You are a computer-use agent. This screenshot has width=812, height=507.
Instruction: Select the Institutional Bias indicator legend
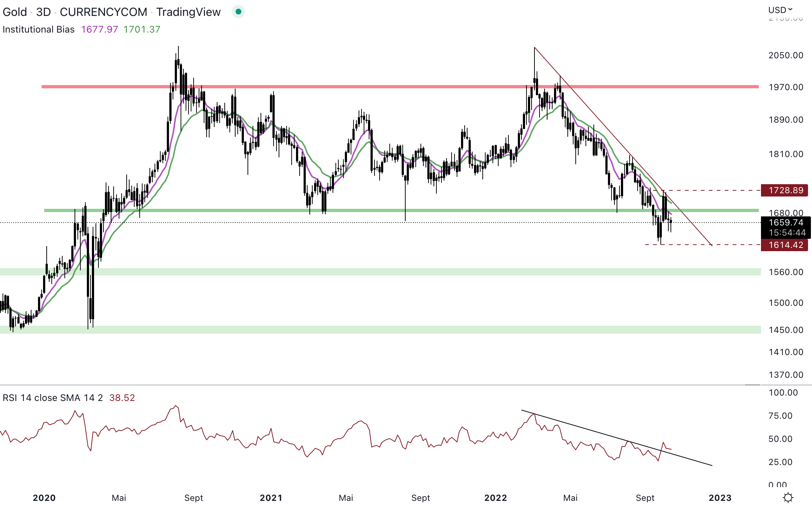(39, 29)
